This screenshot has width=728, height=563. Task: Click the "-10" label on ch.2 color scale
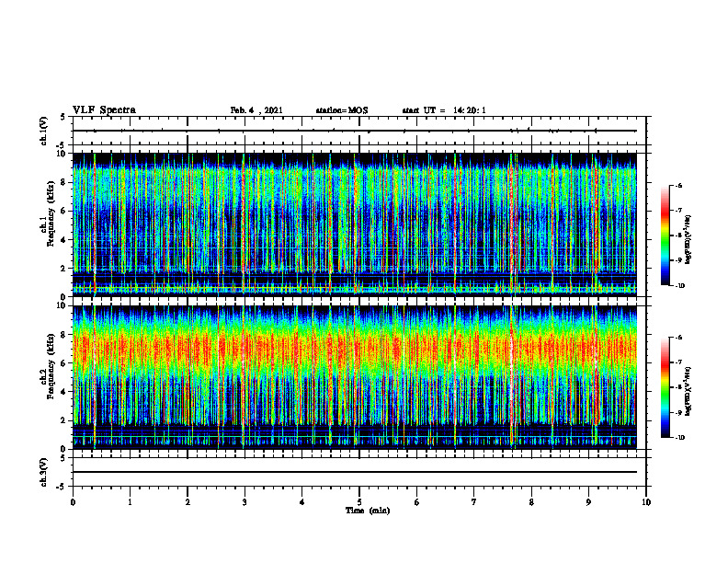(680, 438)
